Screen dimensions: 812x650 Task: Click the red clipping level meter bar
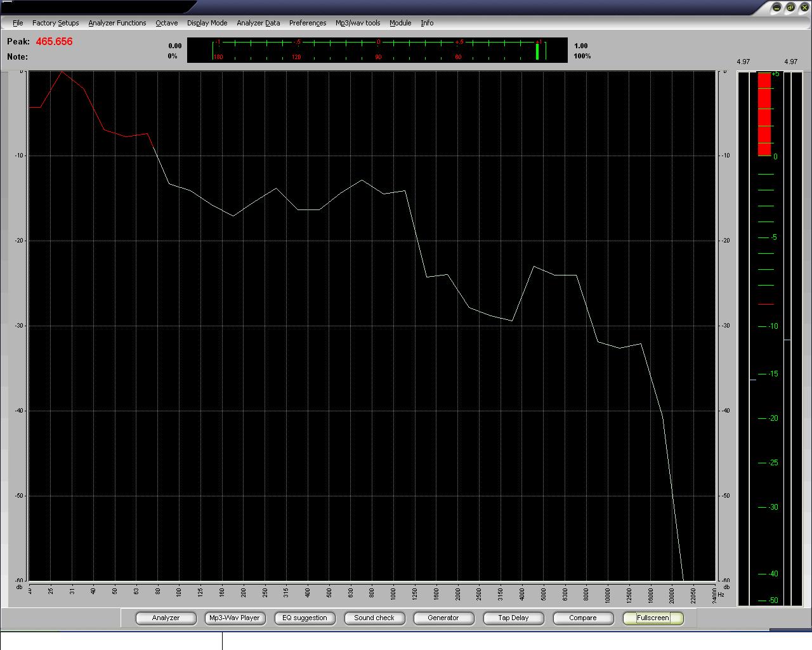click(x=764, y=114)
